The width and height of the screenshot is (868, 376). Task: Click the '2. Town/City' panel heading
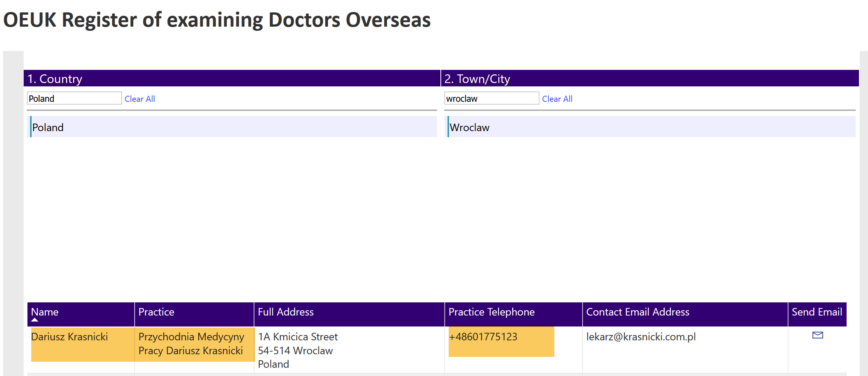477,79
